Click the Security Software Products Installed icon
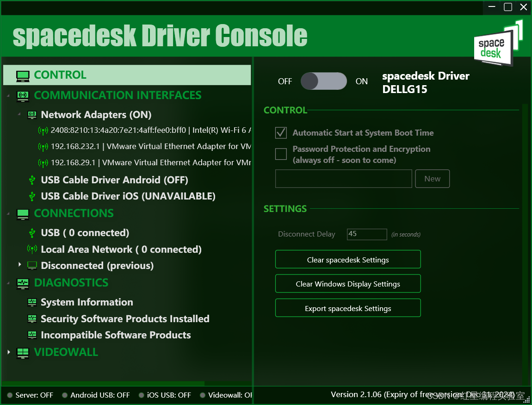The height and width of the screenshot is (405, 532). [x=32, y=319]
